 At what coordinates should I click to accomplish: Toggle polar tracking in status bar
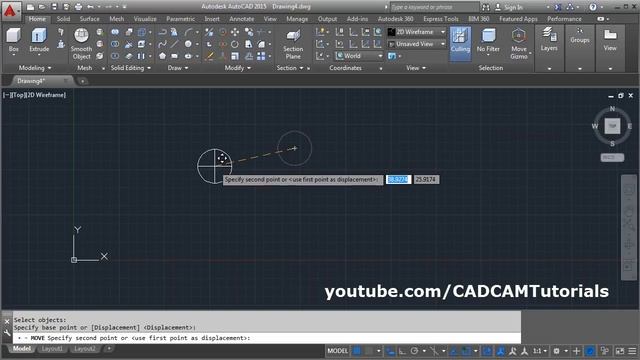[414, 351]
